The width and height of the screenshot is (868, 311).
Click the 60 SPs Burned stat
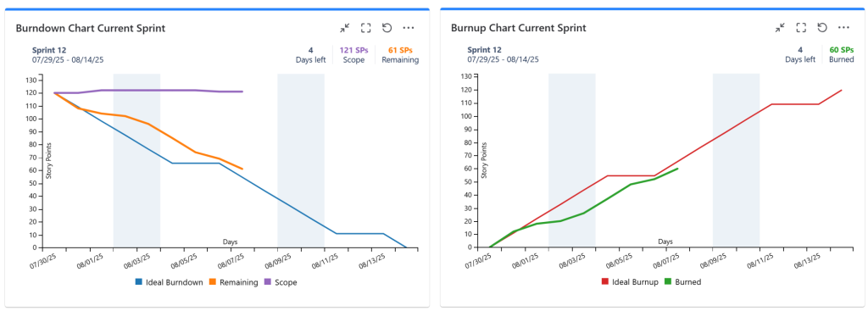tap(842, 55)
